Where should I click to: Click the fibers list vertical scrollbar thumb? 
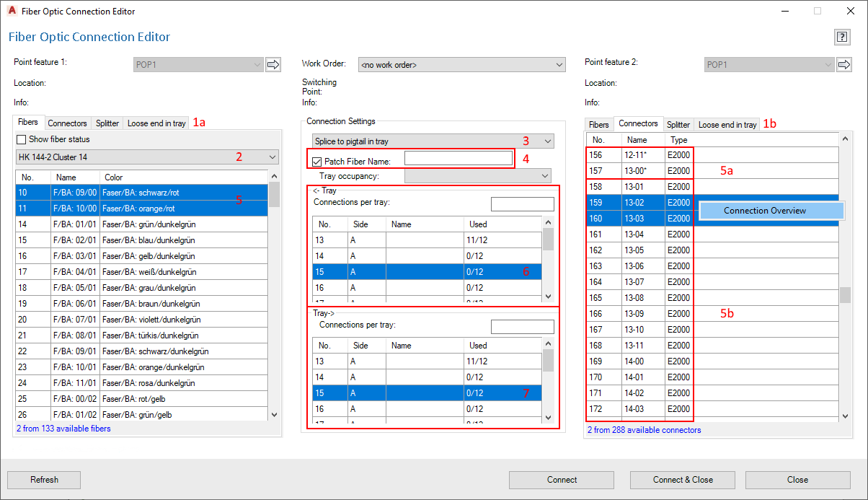click(274, 195)
